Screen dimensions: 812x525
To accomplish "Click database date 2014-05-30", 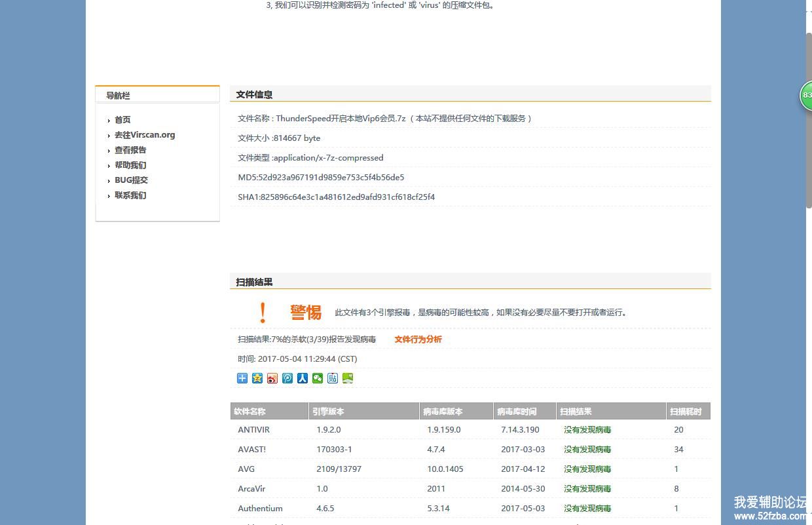I will (523, 489).
